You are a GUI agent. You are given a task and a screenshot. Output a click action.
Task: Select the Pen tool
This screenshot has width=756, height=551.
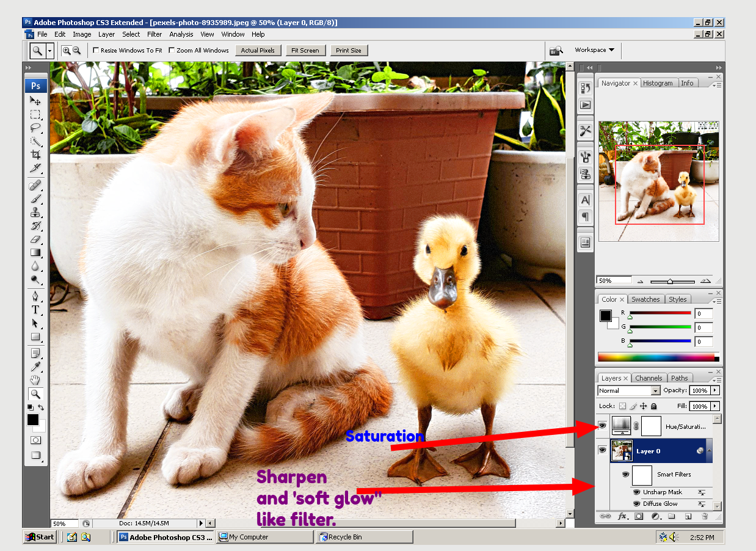click(35, 296)
